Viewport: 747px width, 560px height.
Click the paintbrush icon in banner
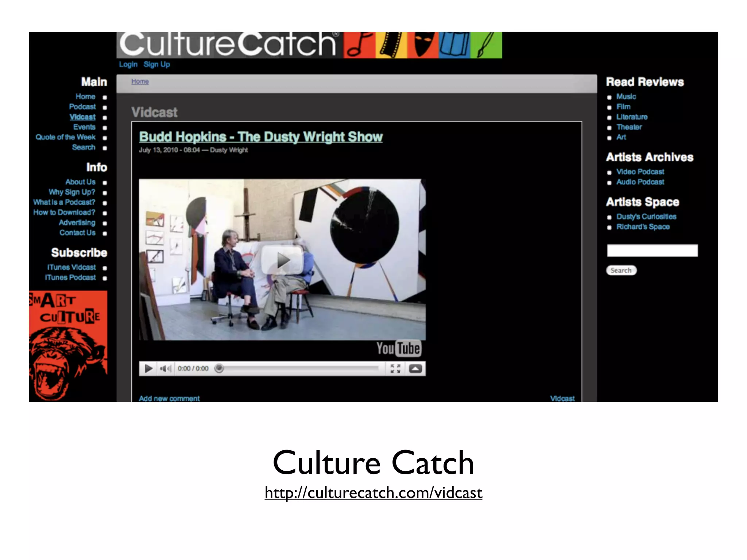coord(486,45)
